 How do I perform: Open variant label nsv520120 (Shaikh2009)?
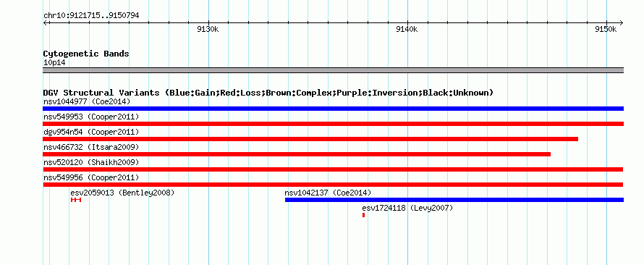pyautogui.click(x=91, y=162)
